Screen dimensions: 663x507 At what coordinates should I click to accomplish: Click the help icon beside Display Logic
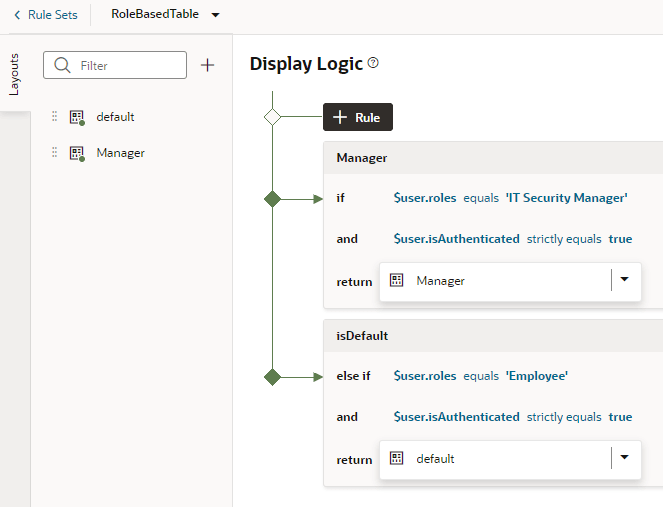(x=373, y=63)
